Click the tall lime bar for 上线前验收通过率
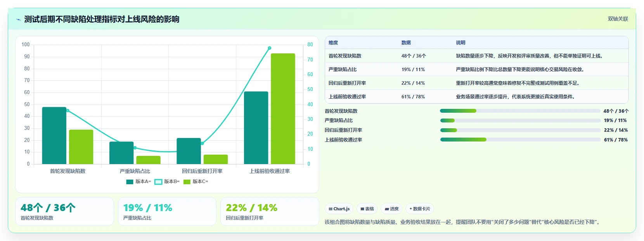Screen dimensions: 644x241 click(283, 108)
